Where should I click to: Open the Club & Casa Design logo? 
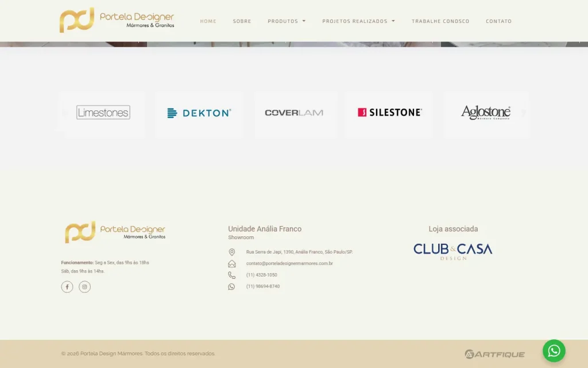(453, 251)
